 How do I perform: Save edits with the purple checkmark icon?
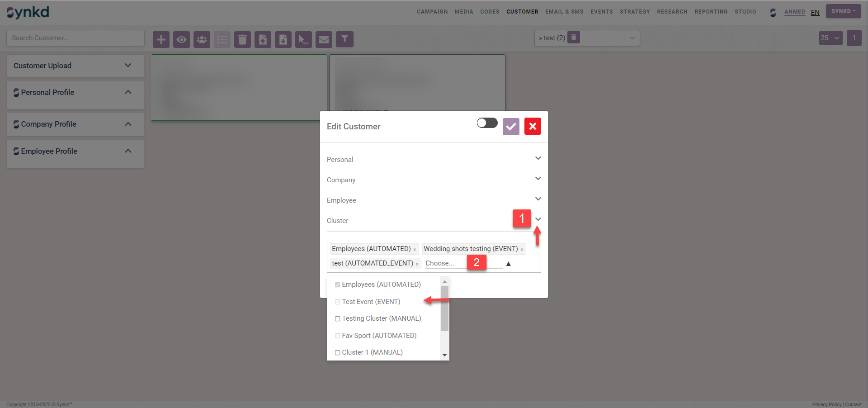pyautogui.click(x=511, y=127)
